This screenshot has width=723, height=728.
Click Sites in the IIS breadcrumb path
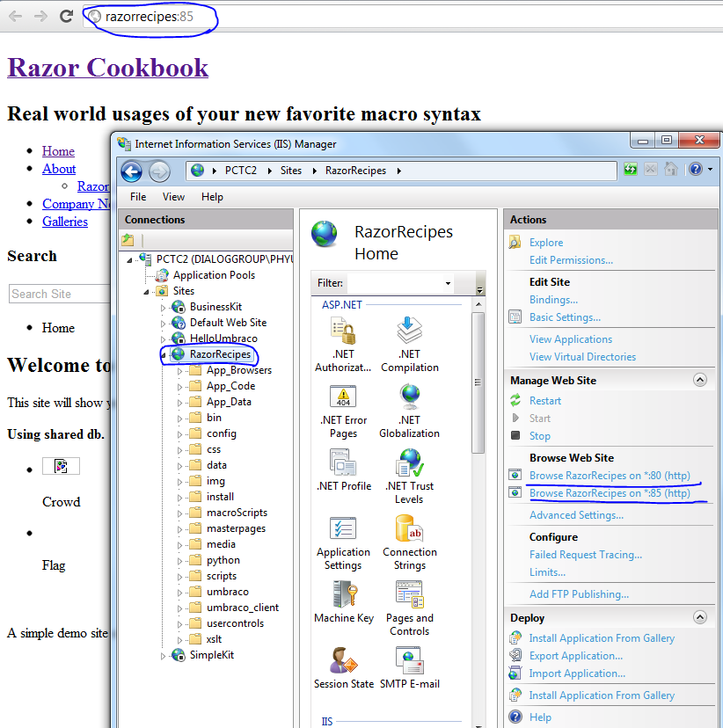coord(290,171)
